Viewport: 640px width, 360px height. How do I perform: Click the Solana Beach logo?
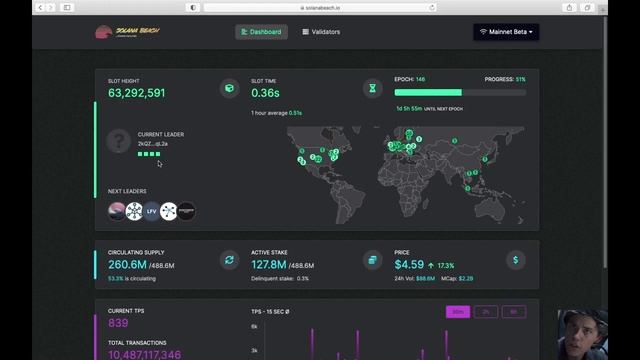[x=127, y=32]
